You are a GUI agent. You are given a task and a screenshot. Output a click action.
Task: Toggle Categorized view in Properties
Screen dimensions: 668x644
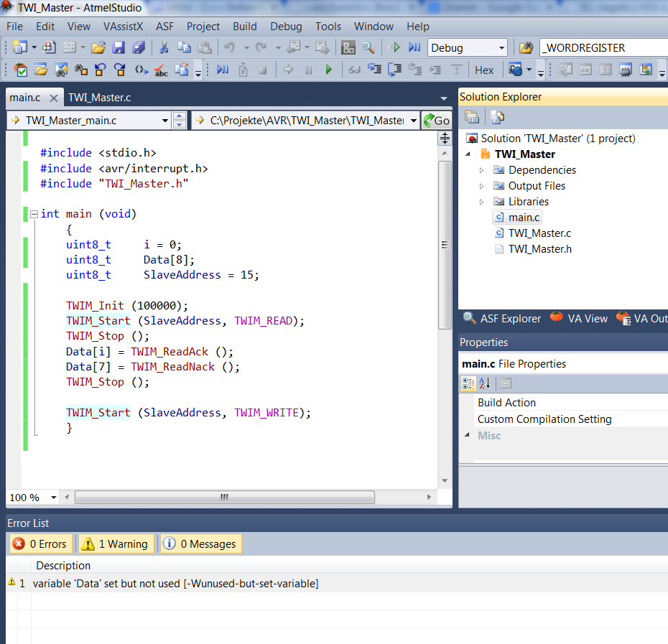click(x=468, y=383)
